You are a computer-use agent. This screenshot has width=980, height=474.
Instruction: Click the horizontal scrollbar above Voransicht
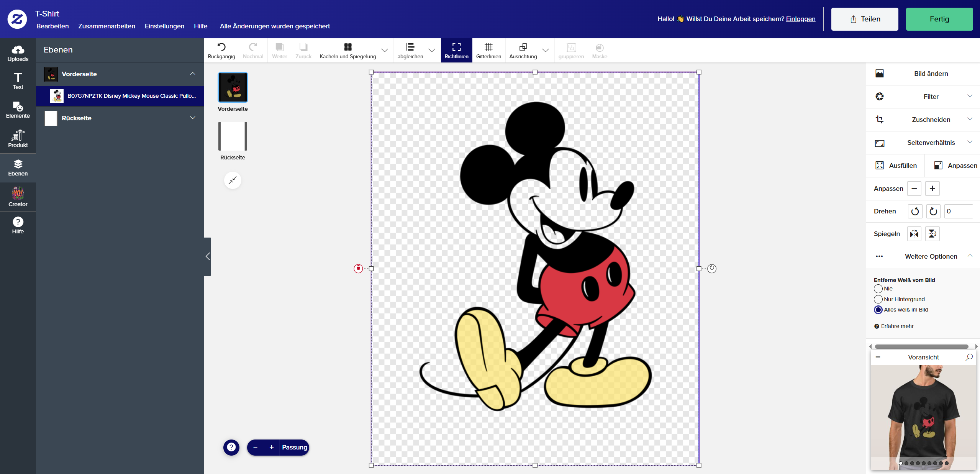coord(921,347)
